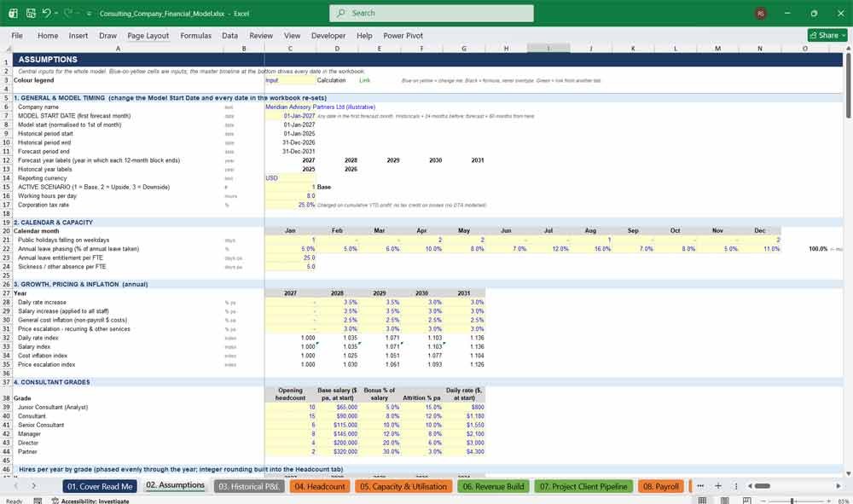Select the 02. Assumptions sheet tab

pyautogui.click(x=175, y=485)
